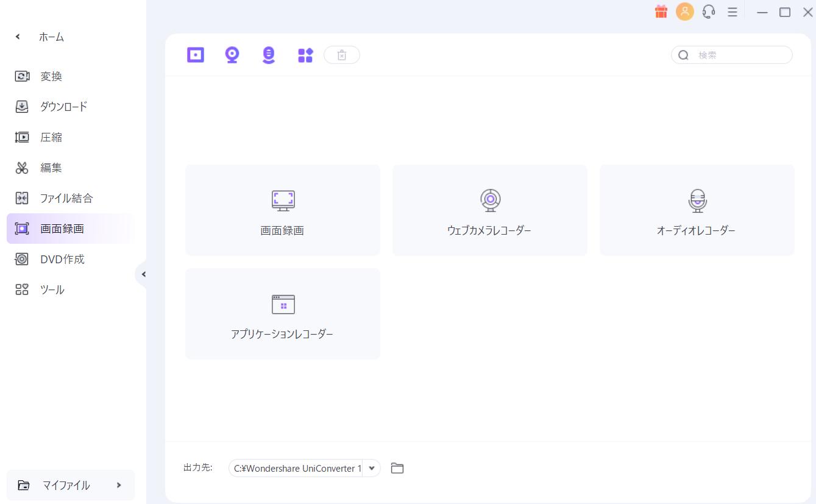The width and height of the screenshot is (816, 504).
Task: Open the support headset icon
Action: [709, 12]
